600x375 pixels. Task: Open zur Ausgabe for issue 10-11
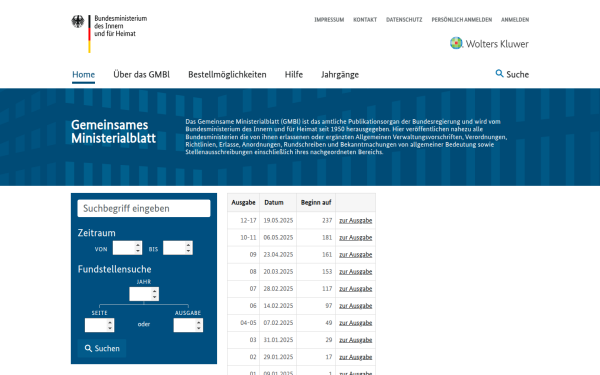pyautogui.click(x=355, y=238)
